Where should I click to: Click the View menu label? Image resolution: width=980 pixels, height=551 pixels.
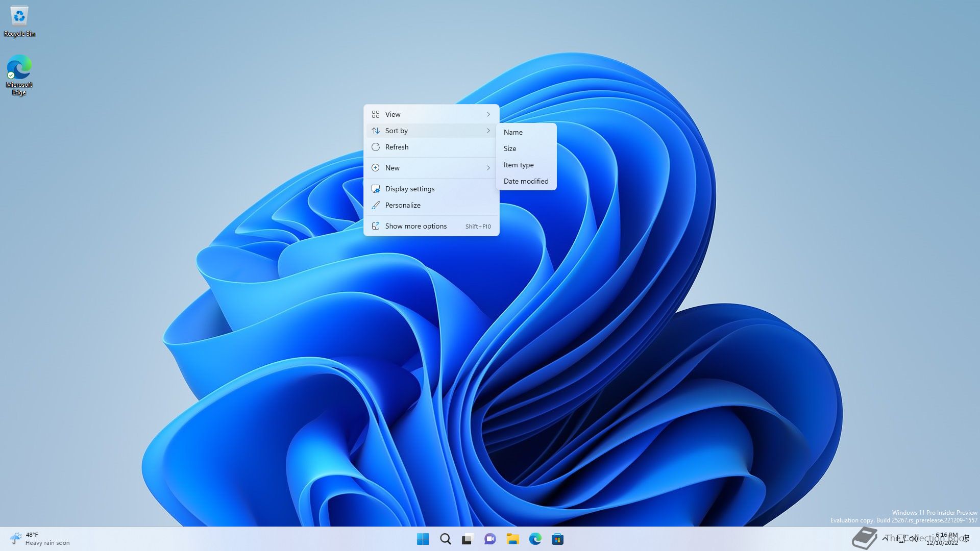(x=393, y=114)
